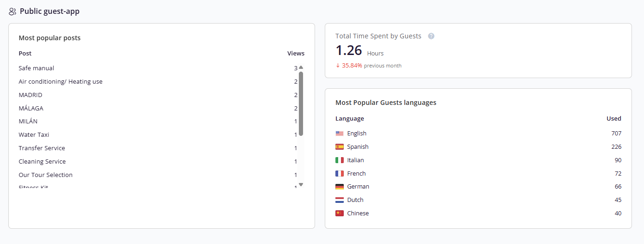Click the Italian flag icon
Image resolution: width=644 pixels, height=244 pixels.
click(x=340, y=160)
